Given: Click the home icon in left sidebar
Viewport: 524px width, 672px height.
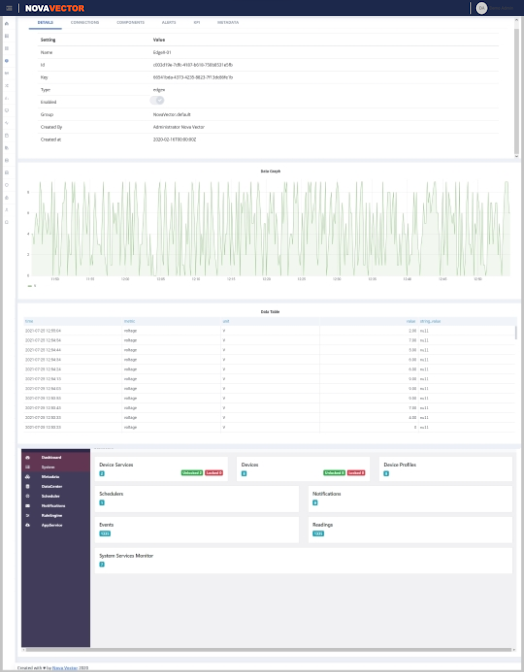Looking at the screenshot, I should pos(6,24).
